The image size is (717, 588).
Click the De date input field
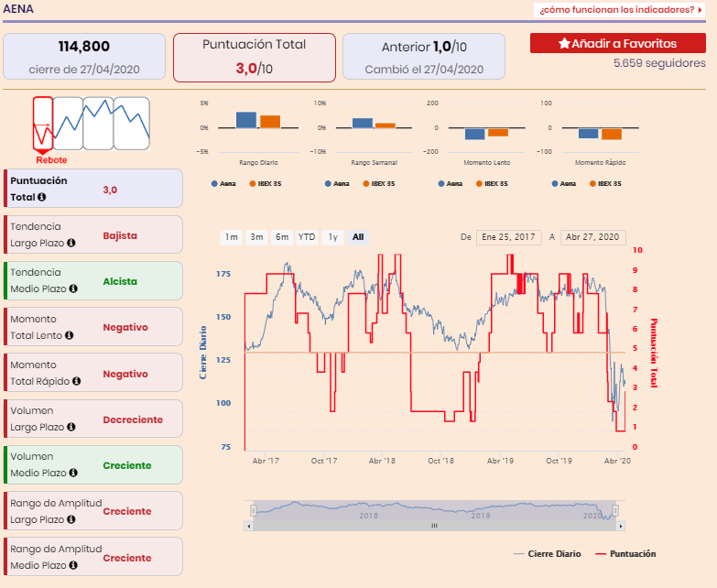click(x=509, y=237)
